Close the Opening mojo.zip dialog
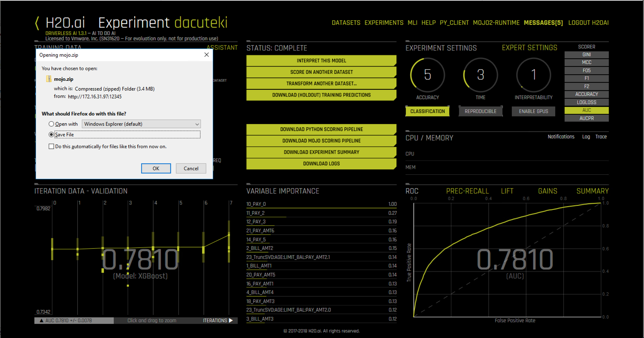644x338 pixels. [207, 55]
